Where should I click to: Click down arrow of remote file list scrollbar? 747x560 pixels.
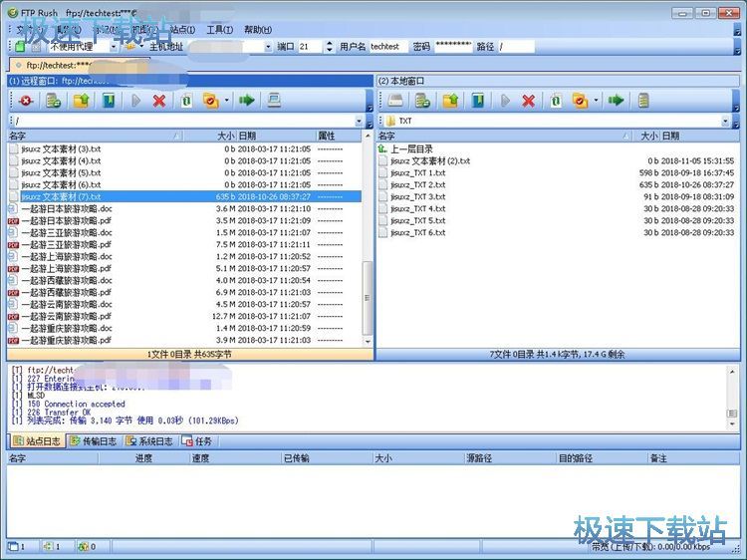click(368, 342)
